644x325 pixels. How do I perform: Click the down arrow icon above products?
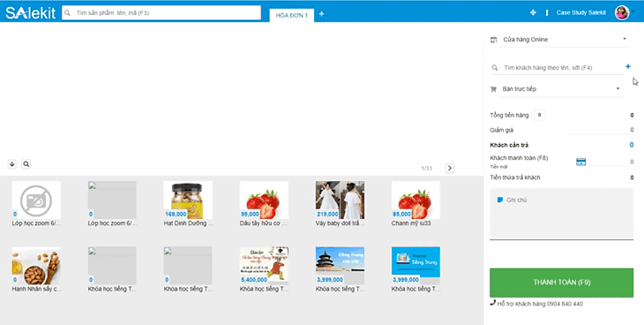click(x=12, y=164)
